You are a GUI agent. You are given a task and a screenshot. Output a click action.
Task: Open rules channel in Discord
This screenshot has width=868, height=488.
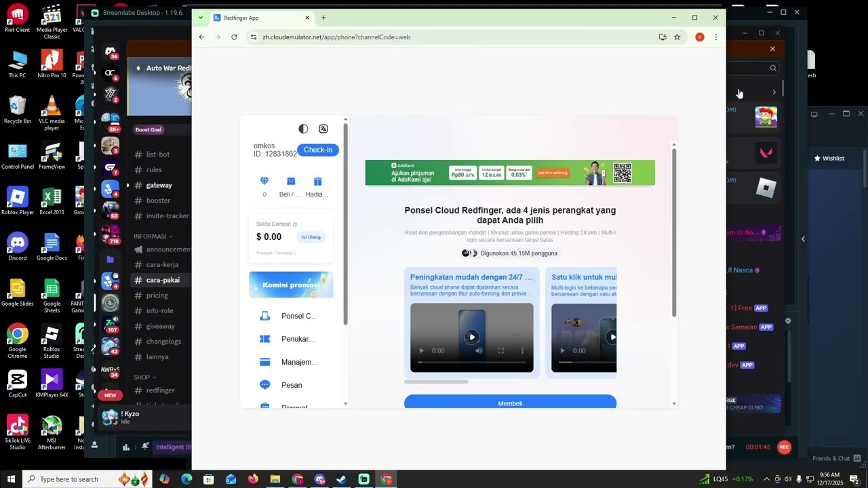click(154, 170)
